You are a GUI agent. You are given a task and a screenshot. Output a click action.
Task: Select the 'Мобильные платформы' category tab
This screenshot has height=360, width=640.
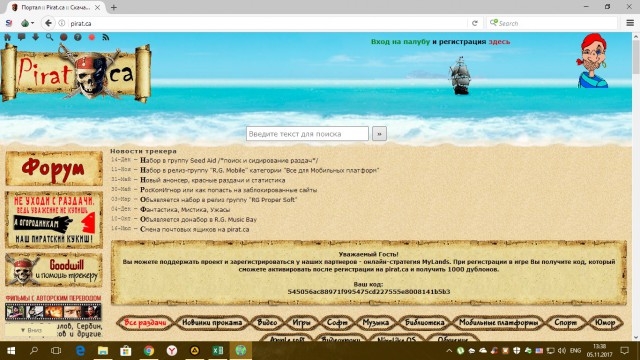[498, 322]
